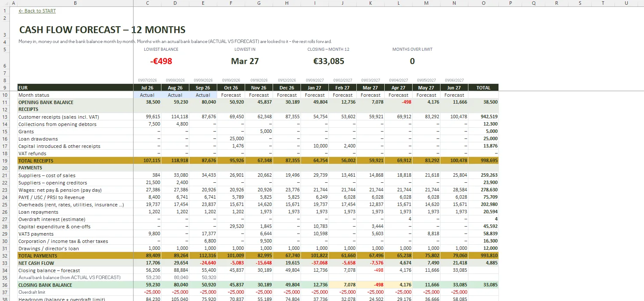The height and width of the screenshot is (301, 644).
Task: Select row 19 header
Action: (4, 161)
